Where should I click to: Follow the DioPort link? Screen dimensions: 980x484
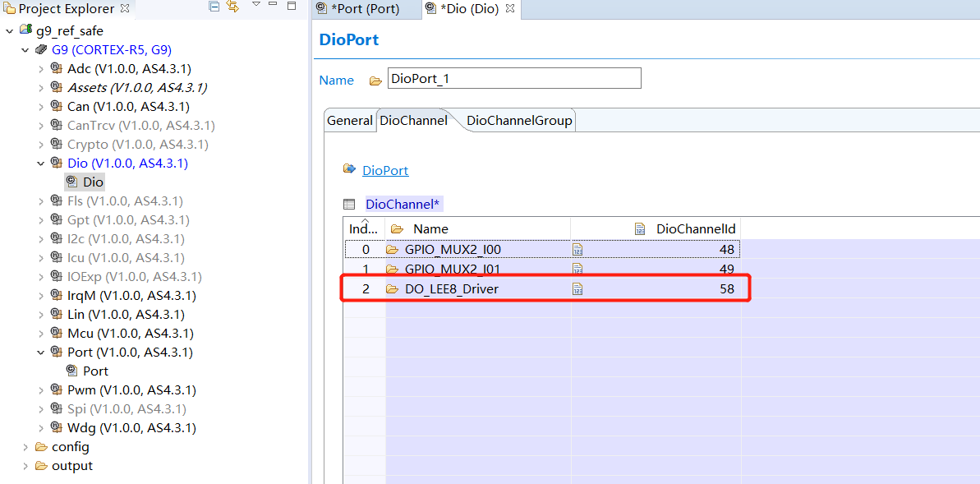click(385, 170)
